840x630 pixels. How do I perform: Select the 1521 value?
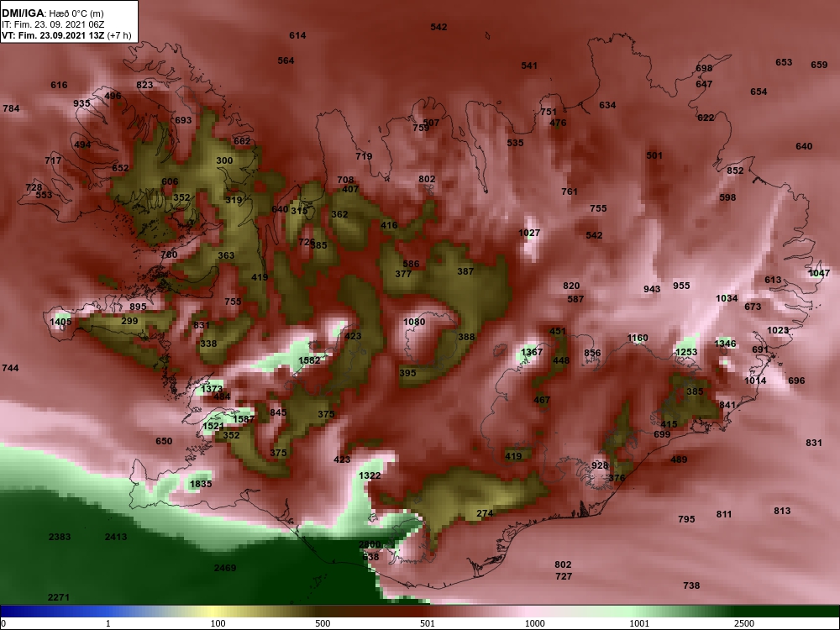pyautogui.click(x=213, y=426)
